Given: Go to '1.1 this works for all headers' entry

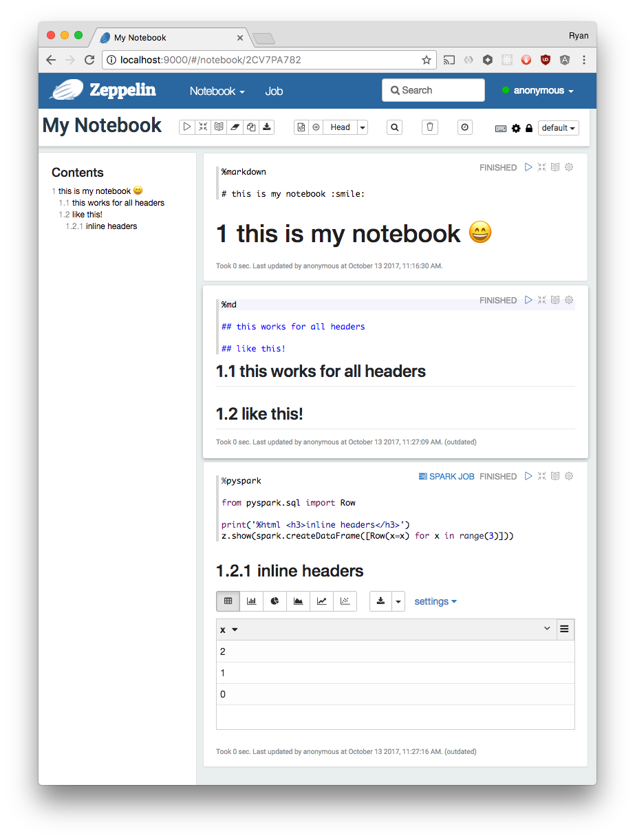Looking at the screenshot, I should pos(111,203).
